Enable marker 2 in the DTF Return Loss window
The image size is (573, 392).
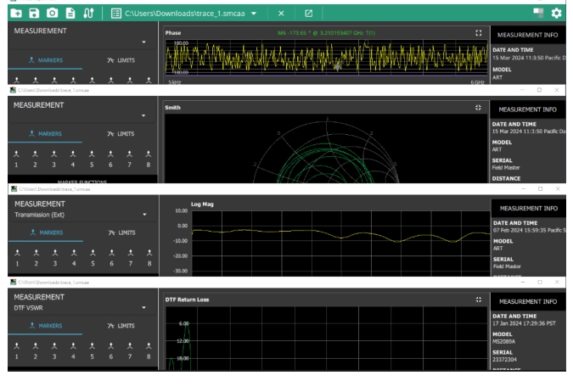click(36, 350)
